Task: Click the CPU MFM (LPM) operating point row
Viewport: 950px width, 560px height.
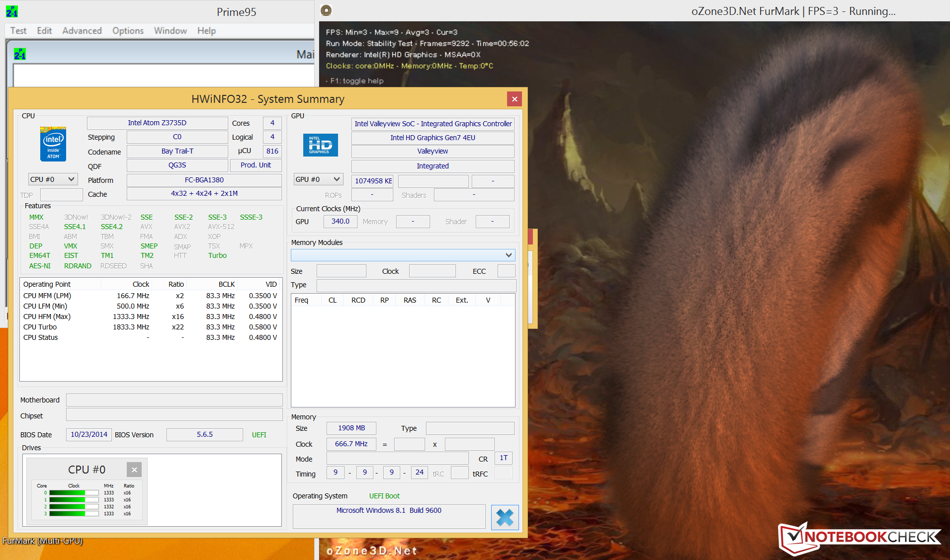Action: [x=151, y=296]
